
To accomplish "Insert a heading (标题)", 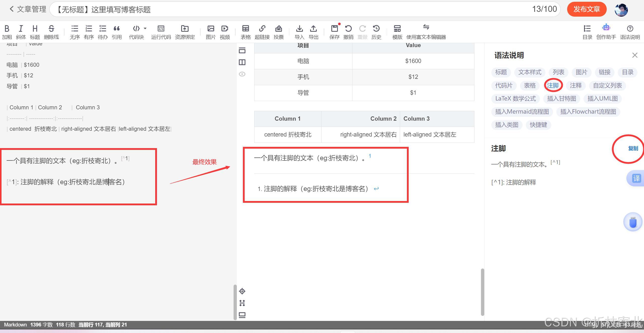I will [35, 32].
